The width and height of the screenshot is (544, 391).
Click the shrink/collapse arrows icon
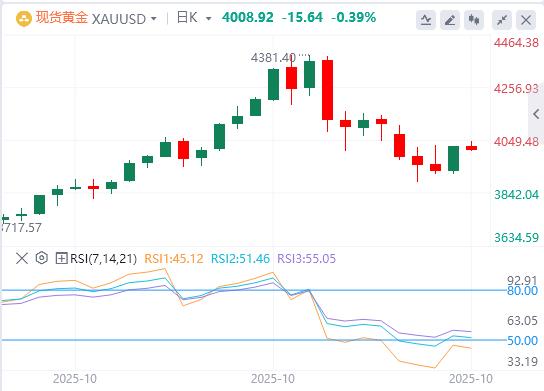point(502,20)
